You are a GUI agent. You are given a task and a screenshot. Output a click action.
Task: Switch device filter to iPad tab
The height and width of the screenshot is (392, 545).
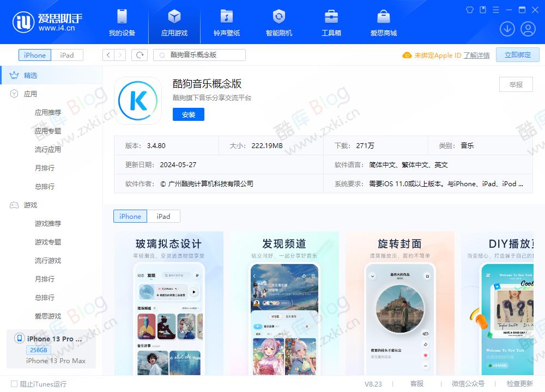pos(67,54)
